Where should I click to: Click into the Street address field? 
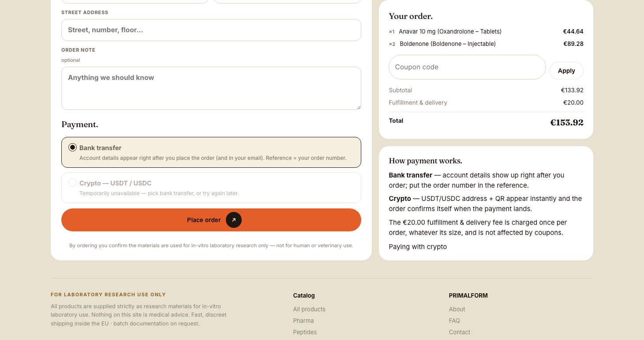211,30
